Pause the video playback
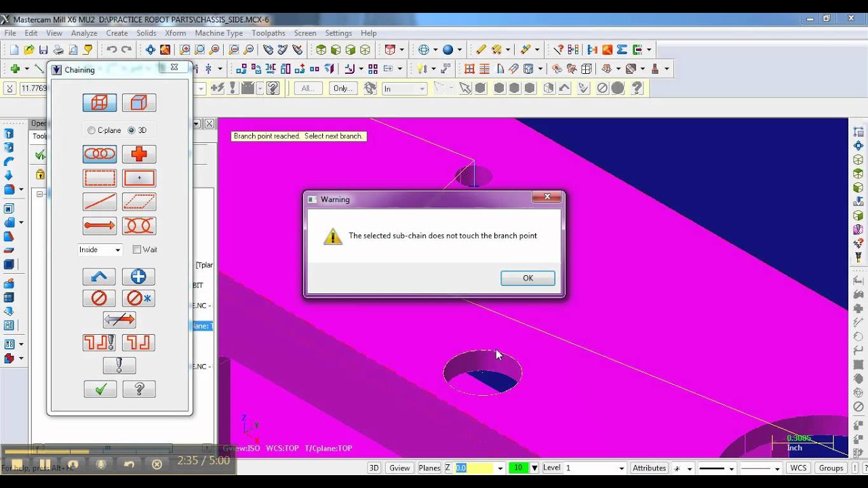The image size is (868, 488). [45, 464]
